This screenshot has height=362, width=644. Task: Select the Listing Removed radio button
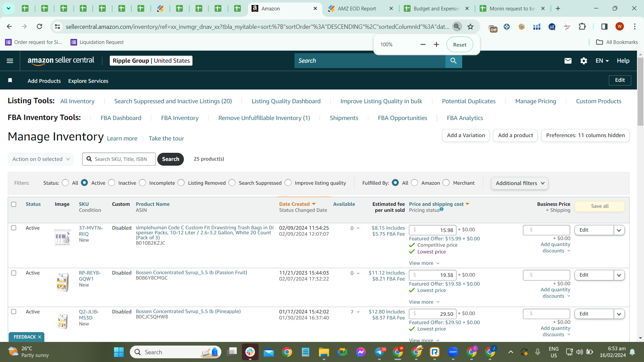(x=181, y=183)
